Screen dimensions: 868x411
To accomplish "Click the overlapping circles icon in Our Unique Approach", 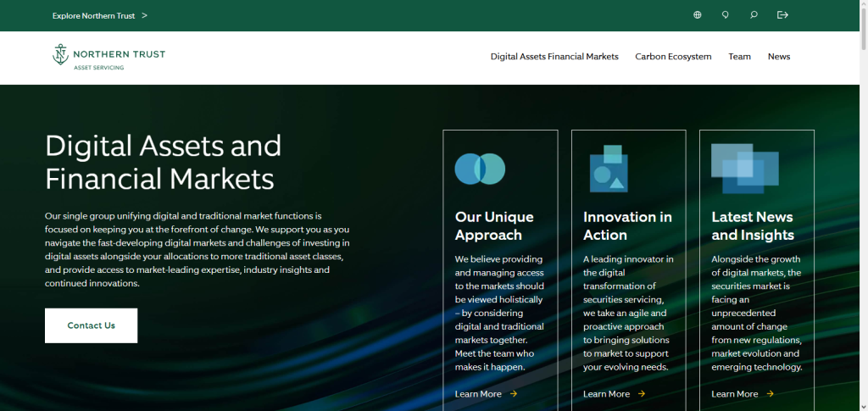I will 480,169.
